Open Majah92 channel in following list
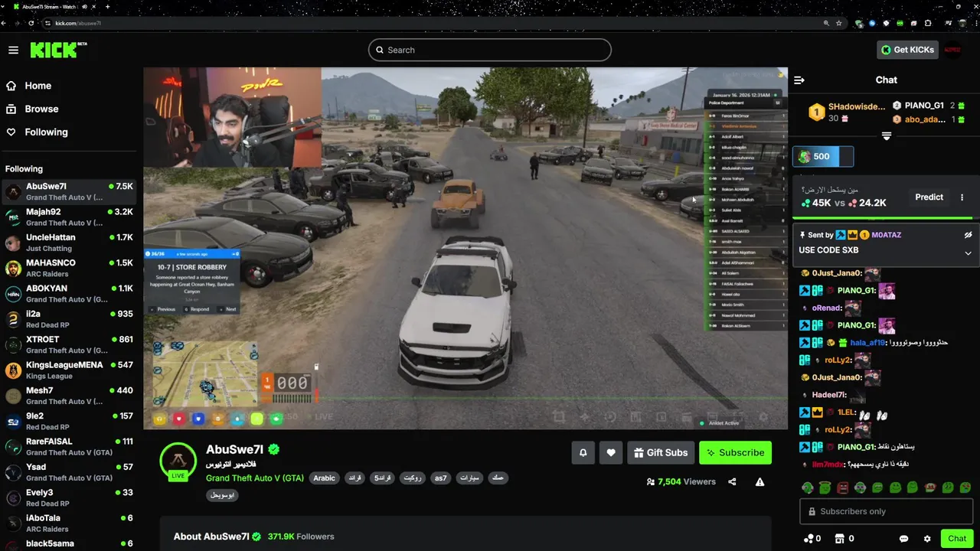Viewport: 980px width, 551px height. click(69, 217)
